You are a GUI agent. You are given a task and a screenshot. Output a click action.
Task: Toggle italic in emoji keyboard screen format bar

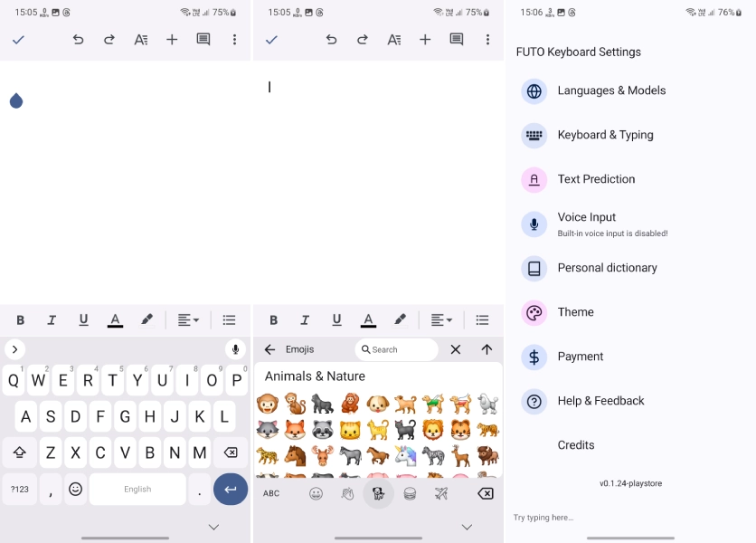(305, 320)
